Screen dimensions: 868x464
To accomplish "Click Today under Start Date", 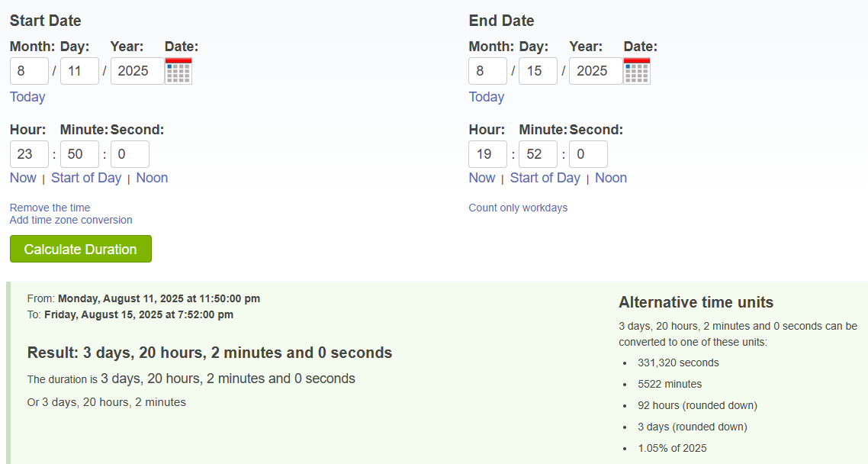I will [27, 97].
